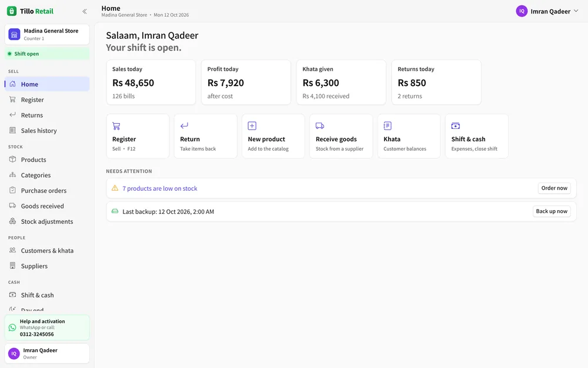
Task: Click the plus icon on New product card
Action: [252, 126]
